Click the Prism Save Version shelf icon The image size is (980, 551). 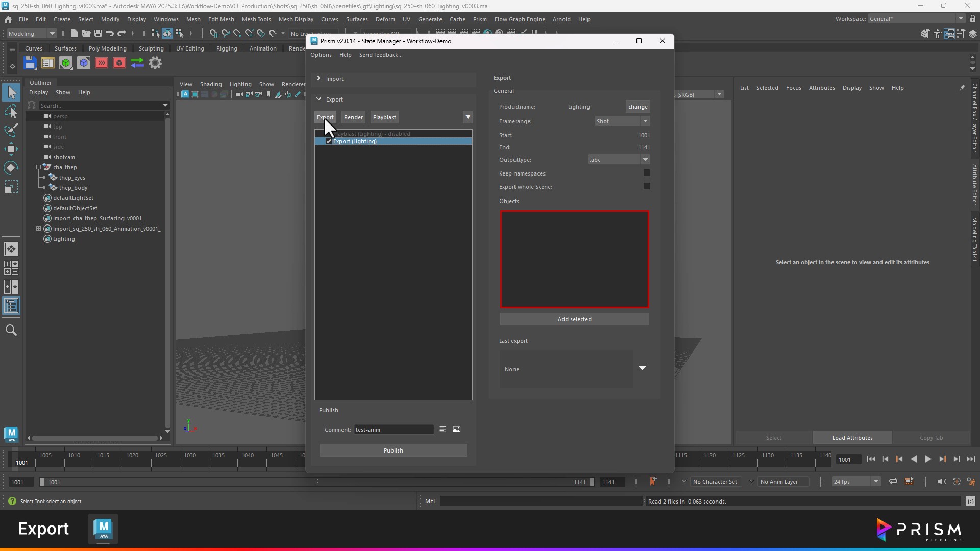(x=30, y=63)
